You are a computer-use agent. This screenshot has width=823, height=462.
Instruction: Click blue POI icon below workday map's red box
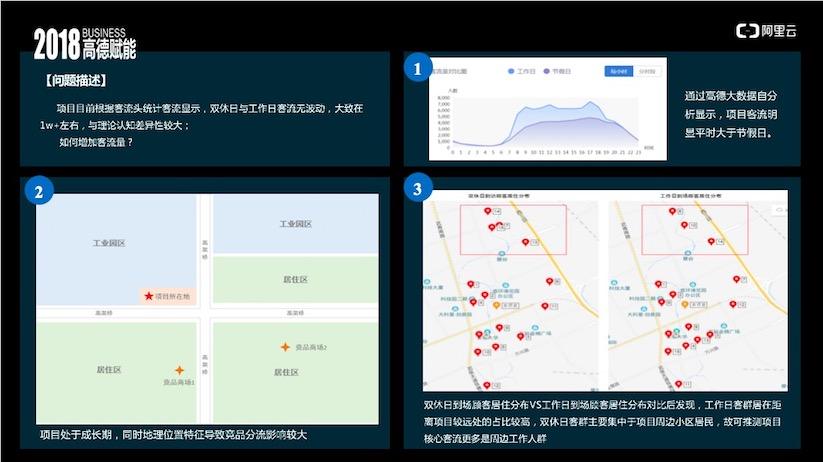688,253
